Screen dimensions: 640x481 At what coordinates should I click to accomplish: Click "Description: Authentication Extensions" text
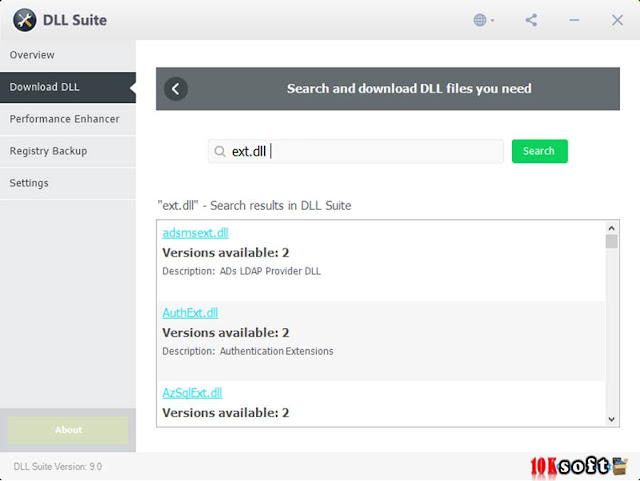tap(248, 351)
